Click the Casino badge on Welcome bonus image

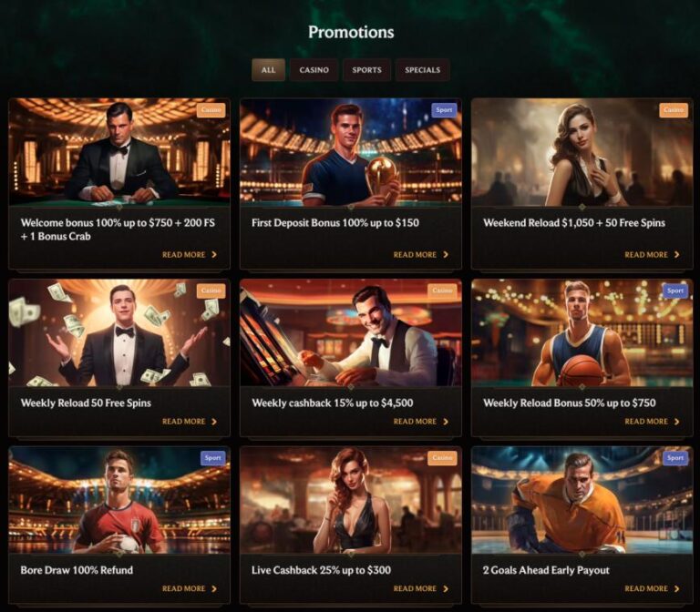[211, 110]
